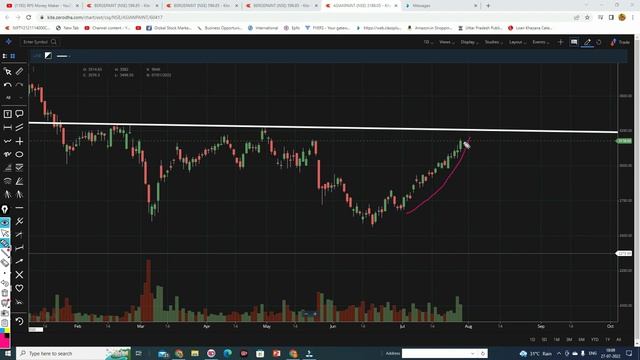
Task: Toggle the Draw pencil in chart header
Action: point(587,42)
